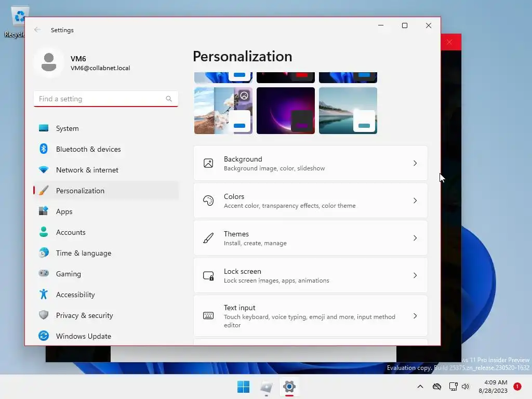Select the spring flowers collage theme
The image size is (532, 399).
[223, 111]
